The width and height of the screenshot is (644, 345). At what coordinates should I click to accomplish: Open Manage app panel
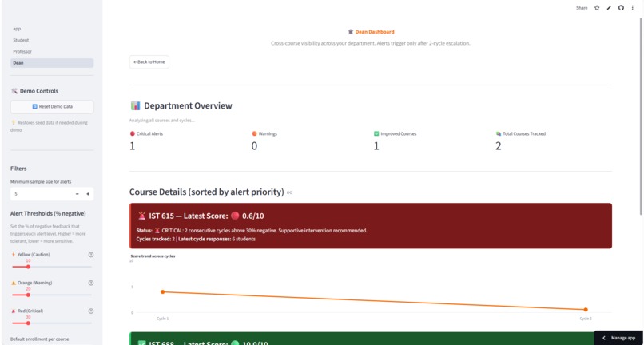click(x=619, y=338)
